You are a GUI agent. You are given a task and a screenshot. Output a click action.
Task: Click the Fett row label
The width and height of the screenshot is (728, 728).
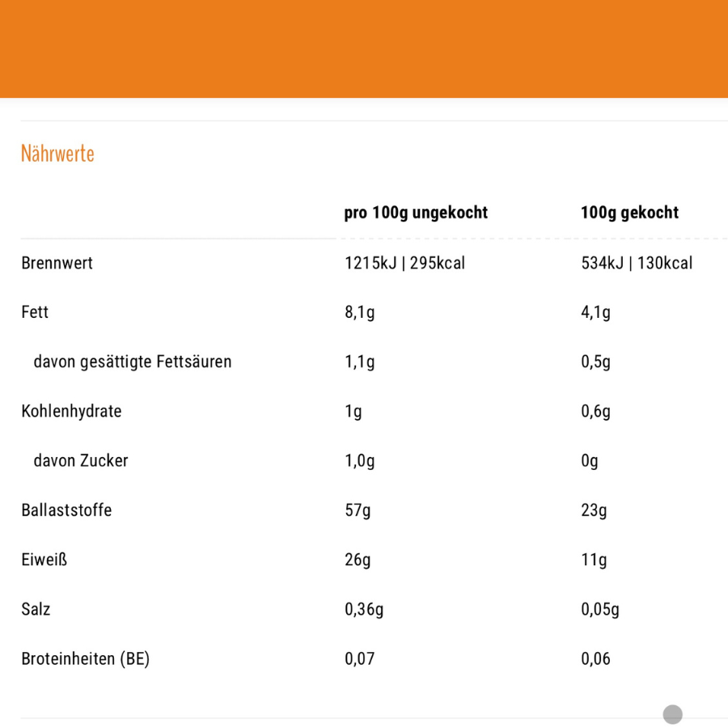point(35,312)
